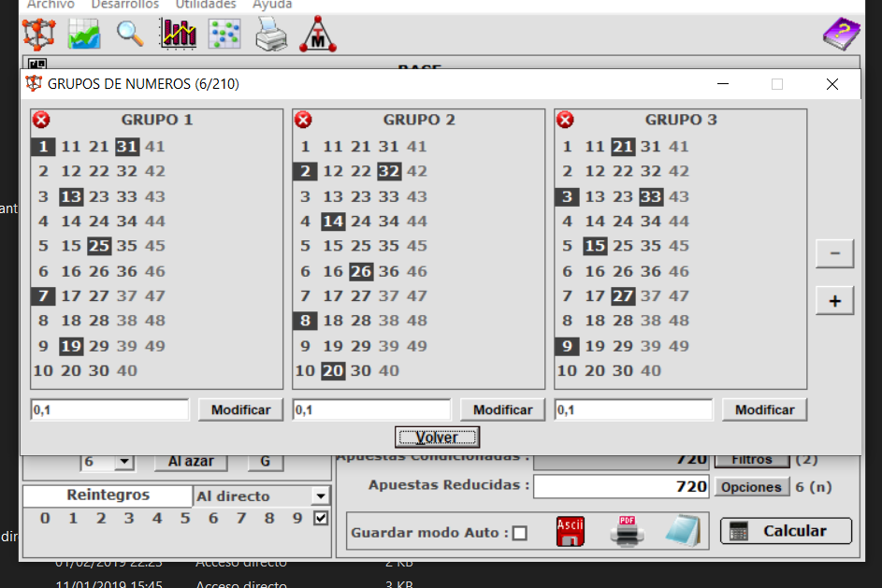This screenshot has width=882, height=588.
Task: Open the notepad icon
Action: pos(683,531)
